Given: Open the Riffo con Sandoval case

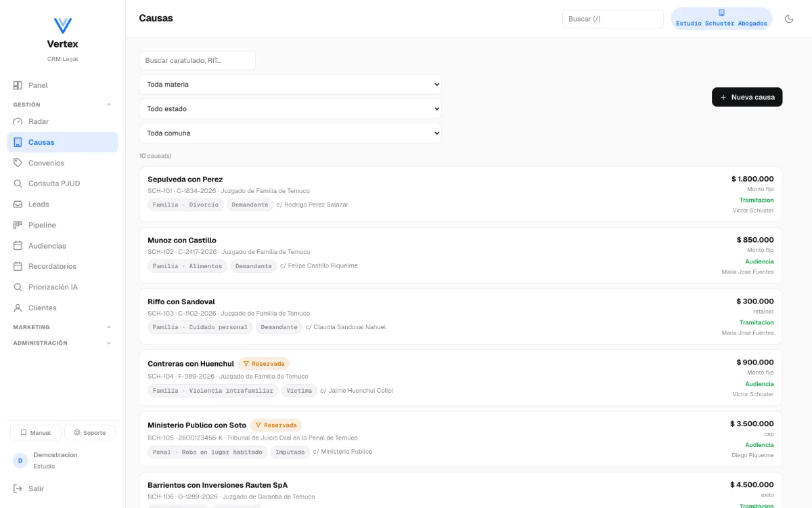Looking at the screenshot, I should click(460, 317).
